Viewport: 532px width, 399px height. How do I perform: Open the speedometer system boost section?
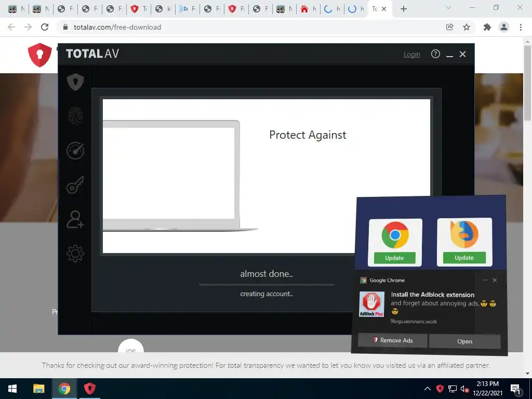pos(75,151)
